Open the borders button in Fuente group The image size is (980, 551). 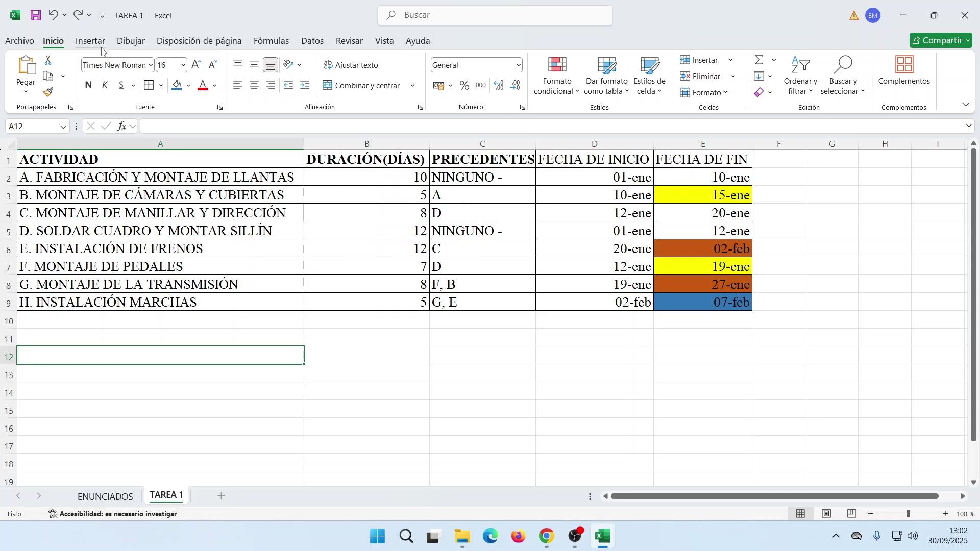tap(149, 86)
